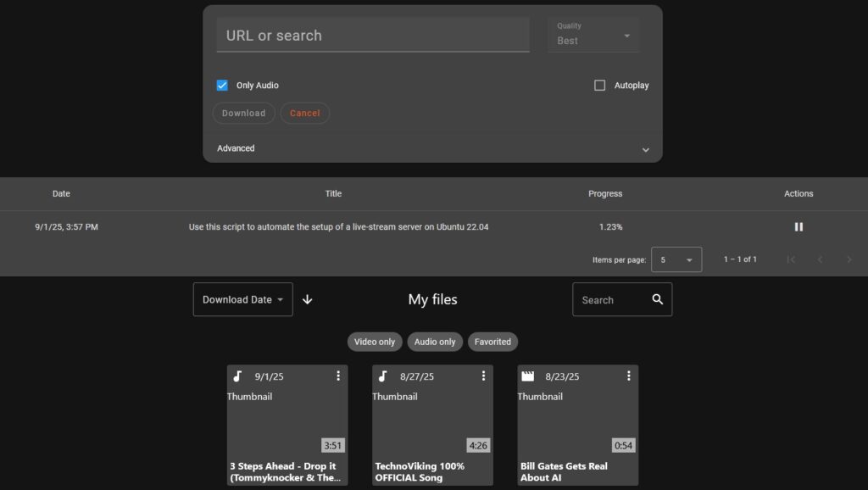This screenshot has height=490, width=868.
Task: Filter files by Audio only
Action: [x=435, y=342]
